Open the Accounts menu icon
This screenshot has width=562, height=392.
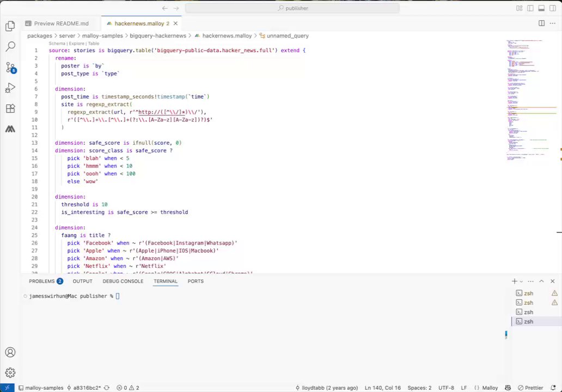[10, 352]
